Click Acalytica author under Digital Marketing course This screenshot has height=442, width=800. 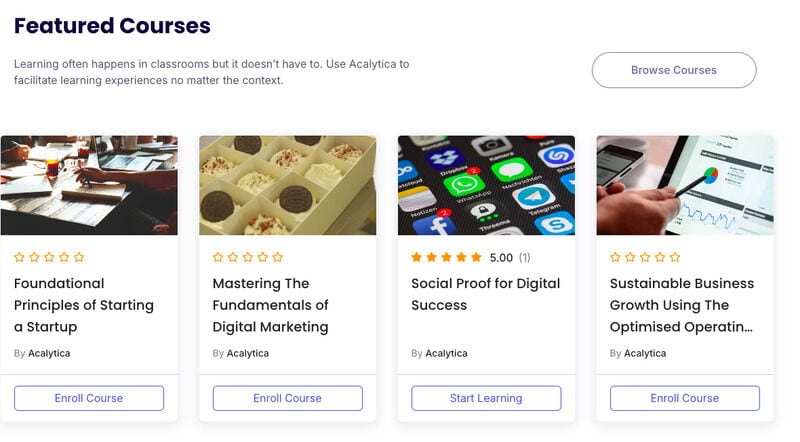(x=247, y=353)
